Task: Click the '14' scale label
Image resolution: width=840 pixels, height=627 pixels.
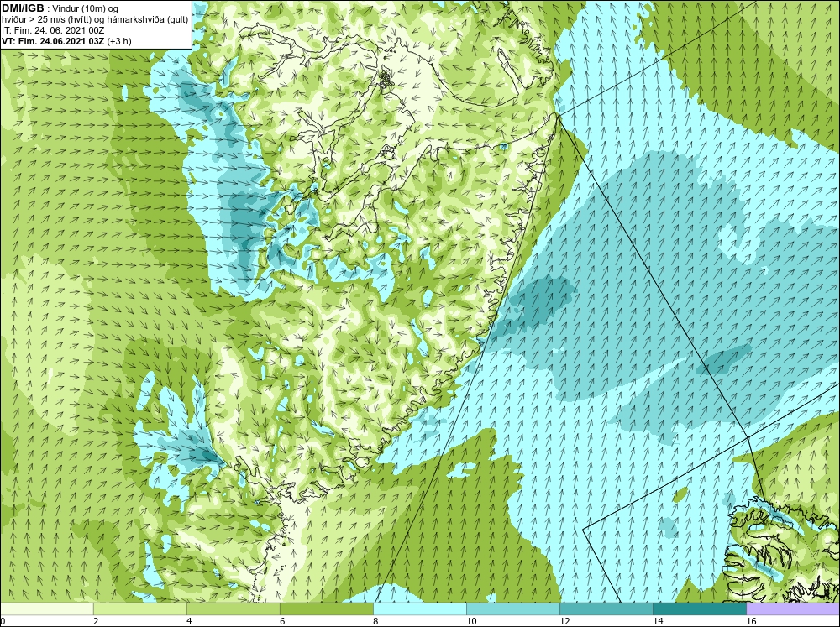Action: click(x=658, y=621)
